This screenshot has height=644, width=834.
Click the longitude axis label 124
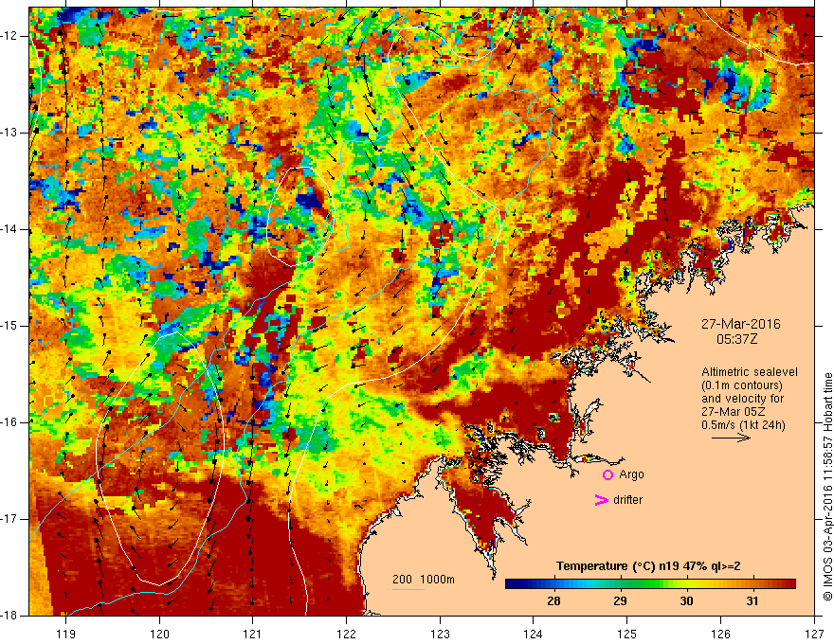(x=534, y=634)
